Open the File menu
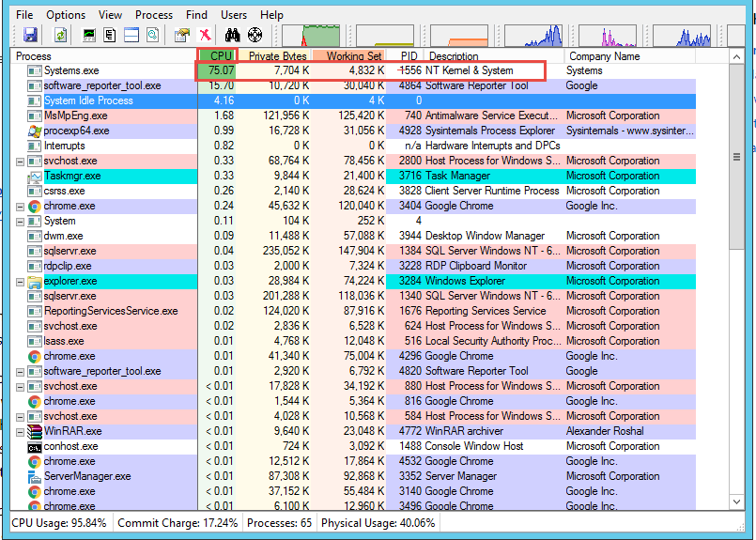 [24, 15]
